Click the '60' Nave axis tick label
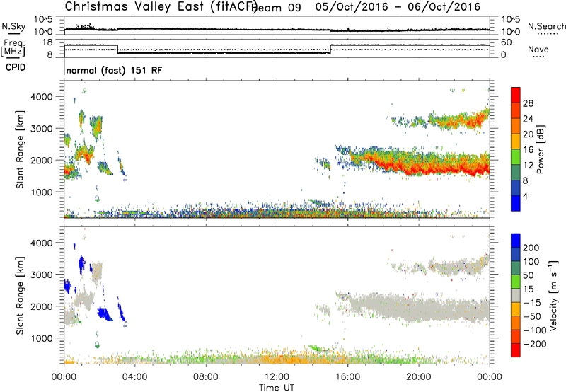Screen dimensions: 566x392 click(x=507, y=42)
